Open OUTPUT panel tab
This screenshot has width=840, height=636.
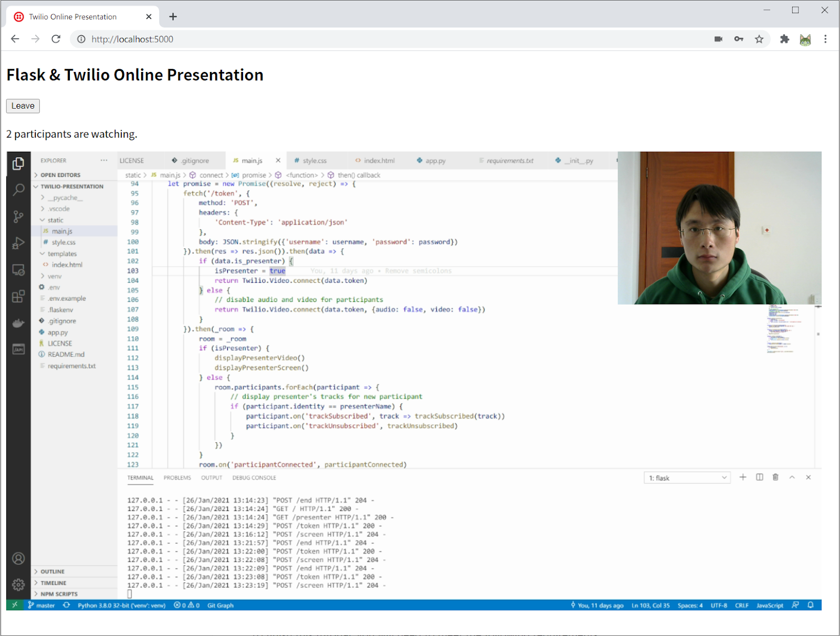(x=212, y=478)
